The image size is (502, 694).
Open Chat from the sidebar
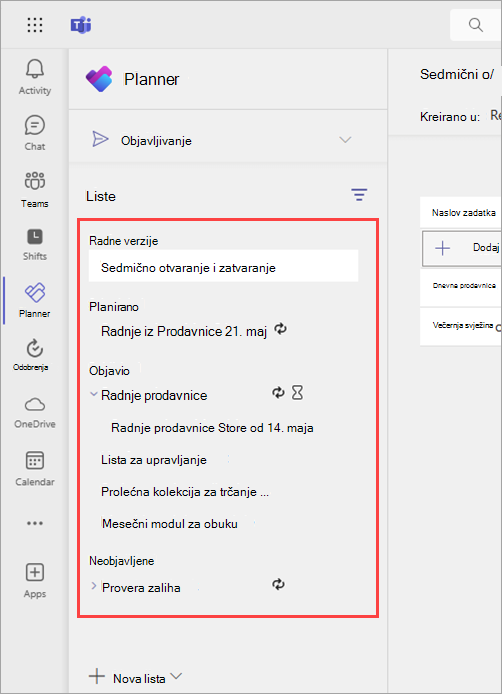pyautogui.click(x=35, y=125)
